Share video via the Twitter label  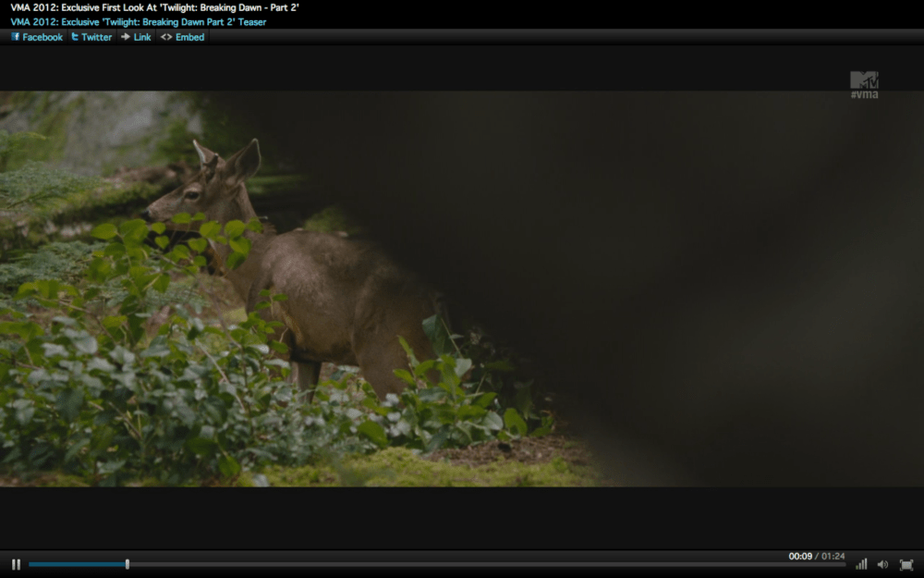pyautogui.click(x=96, y=37)
